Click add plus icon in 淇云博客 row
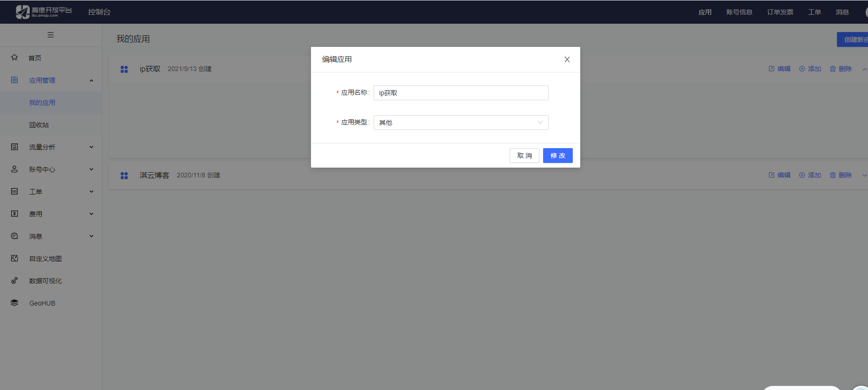 (x=802, y=175)
